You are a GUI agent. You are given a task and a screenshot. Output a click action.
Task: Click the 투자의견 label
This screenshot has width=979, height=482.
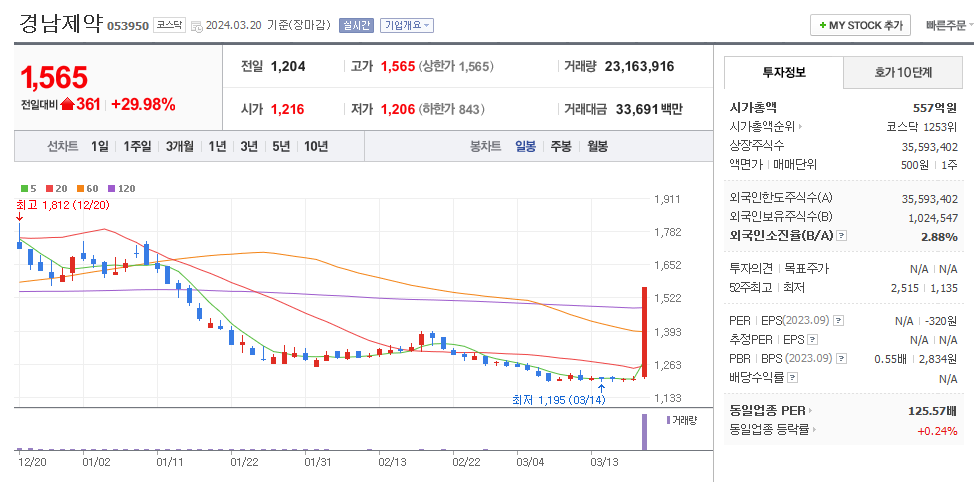pos(752,269)
